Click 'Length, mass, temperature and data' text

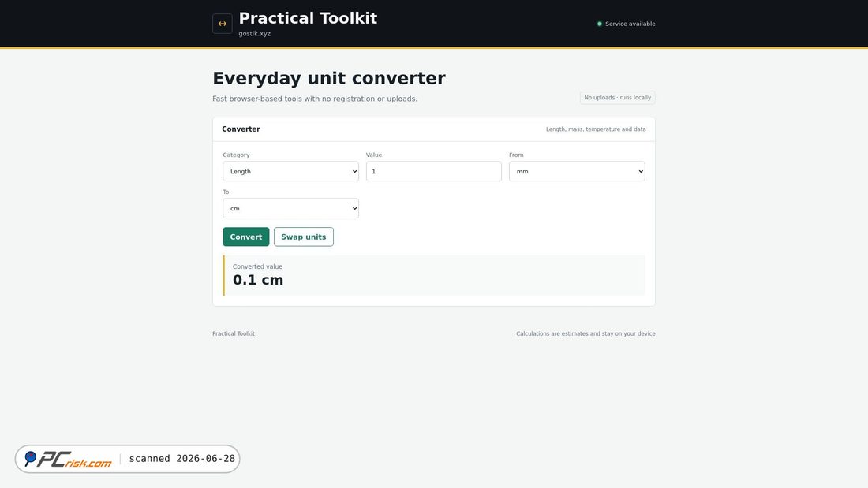point(596,129)
